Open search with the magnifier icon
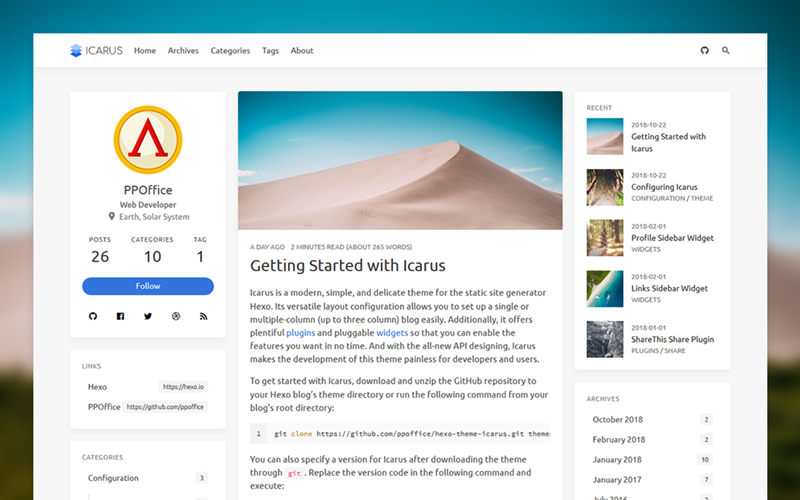This screenshot has width=800, height=500. click(726, 50)
